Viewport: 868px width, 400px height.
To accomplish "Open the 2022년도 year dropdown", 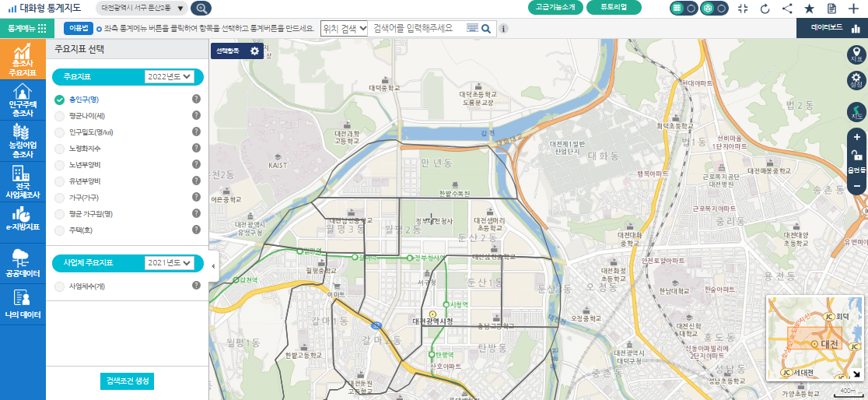I will [168, 77].
